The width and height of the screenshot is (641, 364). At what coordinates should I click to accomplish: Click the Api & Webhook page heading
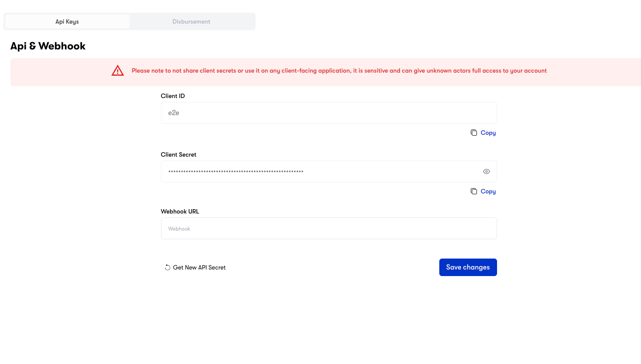(x=48, y=45)
